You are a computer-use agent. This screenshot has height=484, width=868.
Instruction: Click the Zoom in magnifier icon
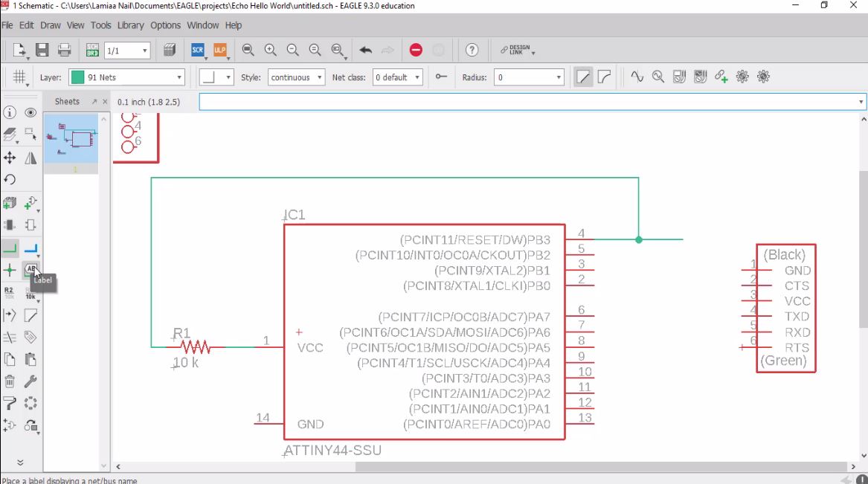[x=270, y=50]
